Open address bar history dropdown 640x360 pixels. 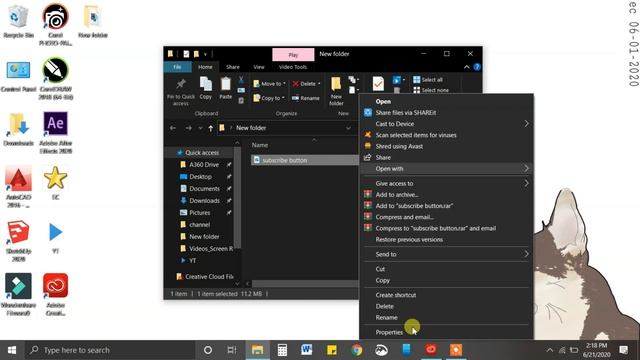click(x=348, y=128)
